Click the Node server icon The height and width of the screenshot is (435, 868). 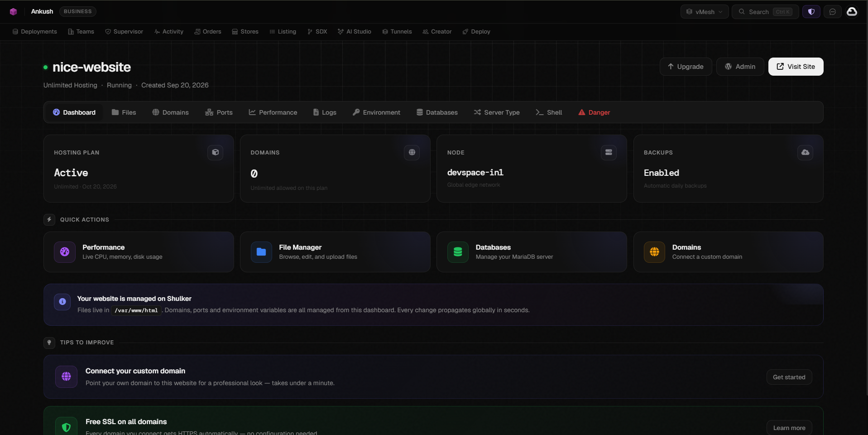pyautogui.click(x=609, y=152)
